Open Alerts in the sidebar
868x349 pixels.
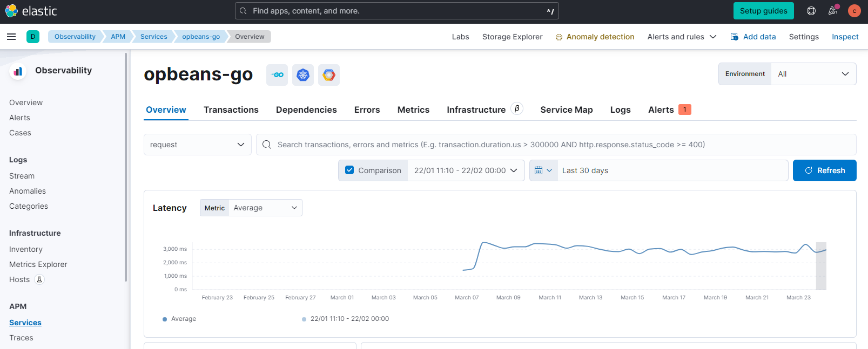[x=19, y=118]
